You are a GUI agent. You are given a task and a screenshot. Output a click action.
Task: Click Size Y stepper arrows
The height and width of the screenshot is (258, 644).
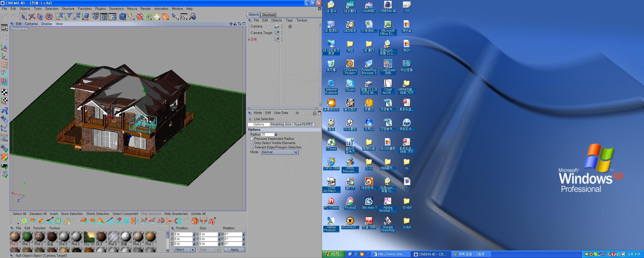point(219,239)
